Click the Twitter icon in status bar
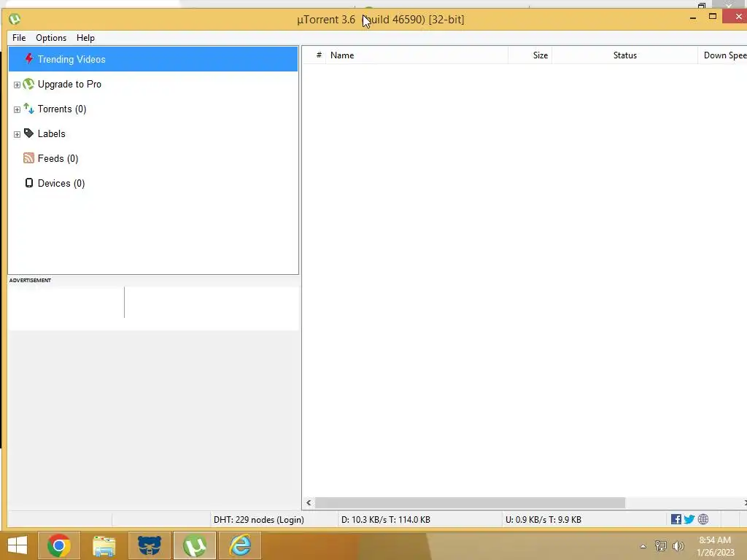Image resolution: width=747 pixels, height=560 pixels. coord(689,519)
